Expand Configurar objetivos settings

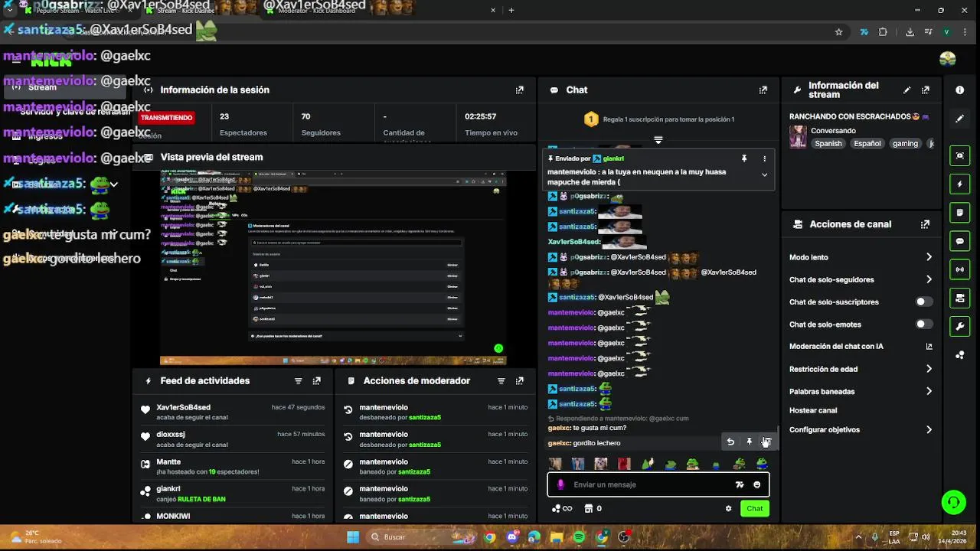point(861,429)
